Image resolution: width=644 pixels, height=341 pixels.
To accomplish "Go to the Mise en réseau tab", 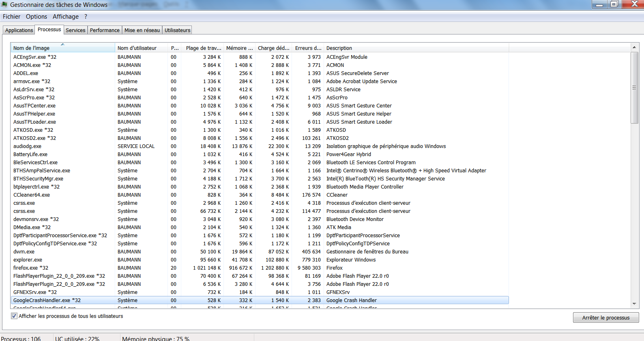I will (142, 30).
